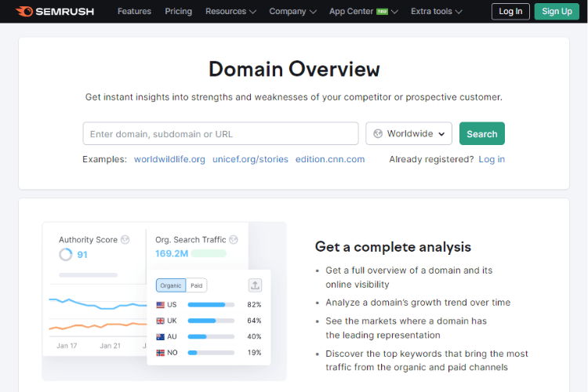Open the Worldwide region dropdown
This screenshot has height=392, width=588.
pyautogui.click(x=408, y=133)
